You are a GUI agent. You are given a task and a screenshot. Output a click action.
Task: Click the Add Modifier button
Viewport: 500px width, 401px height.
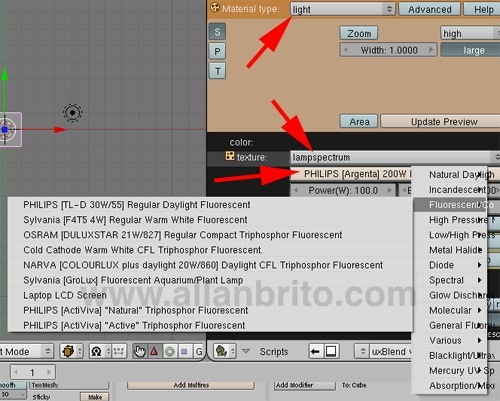pos(305,385)
